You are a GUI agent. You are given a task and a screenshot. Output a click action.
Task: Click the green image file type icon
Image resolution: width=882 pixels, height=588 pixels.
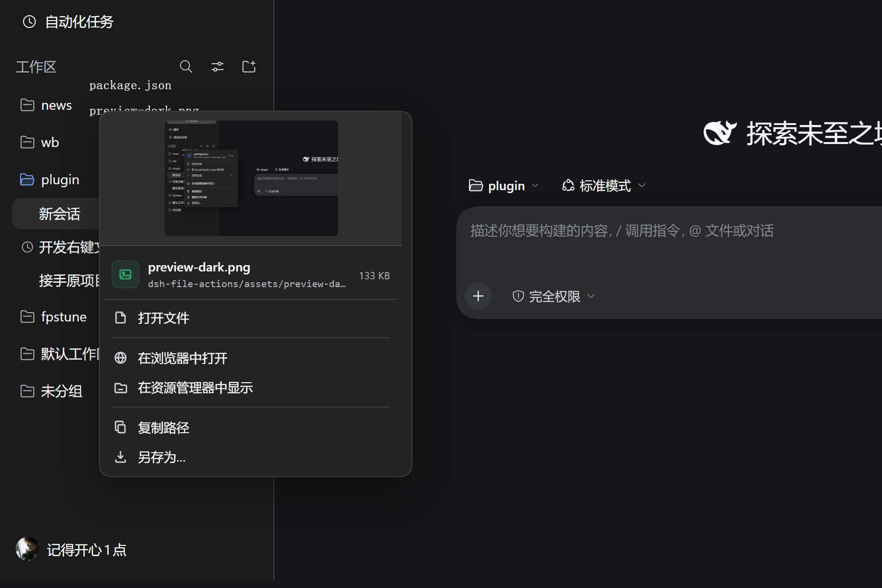coord(125,274)
